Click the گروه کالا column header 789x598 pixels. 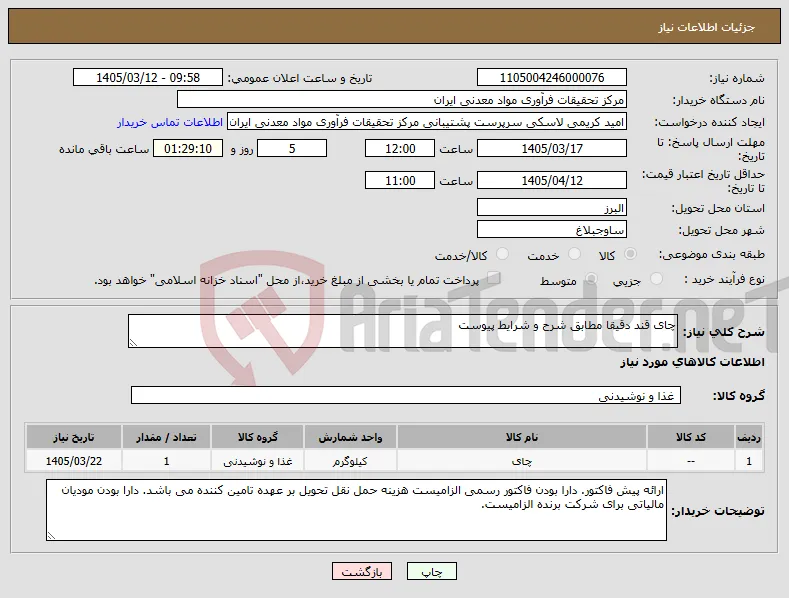[258, 437]
